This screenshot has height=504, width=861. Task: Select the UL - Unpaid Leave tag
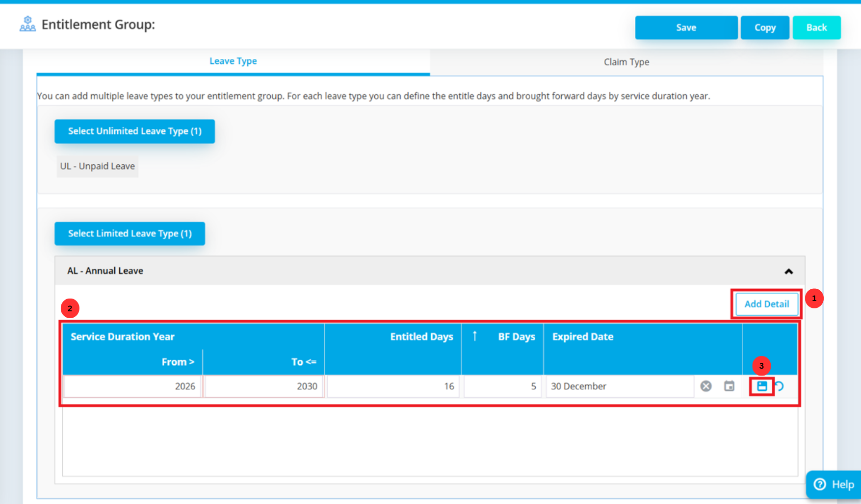tap(97, 166)
